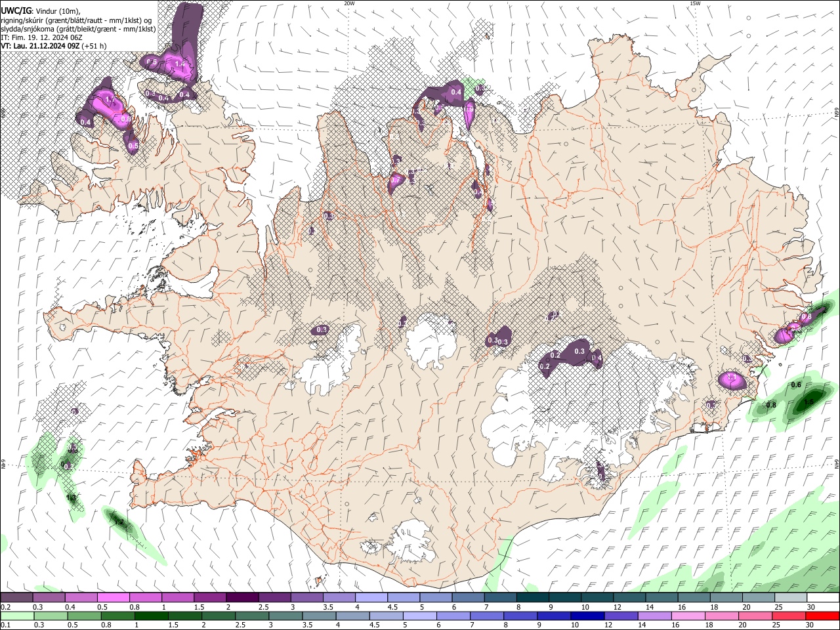This screenshot has width=840, height=630.
Task: Click the '1.4' snowfall value label
Action: [x=181, y=65]
